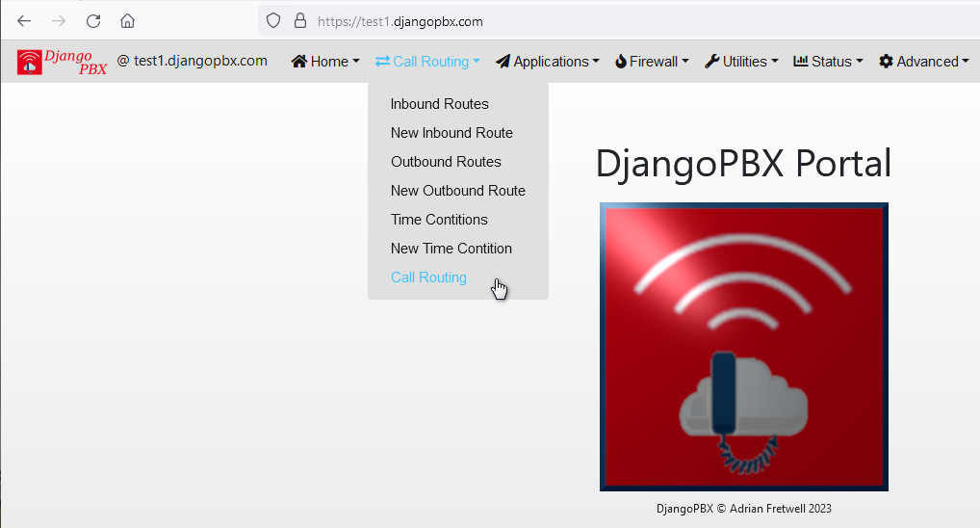Click the shield tracking protection icon
Viewport: 980px width, 528px height.
pos(273,20)
